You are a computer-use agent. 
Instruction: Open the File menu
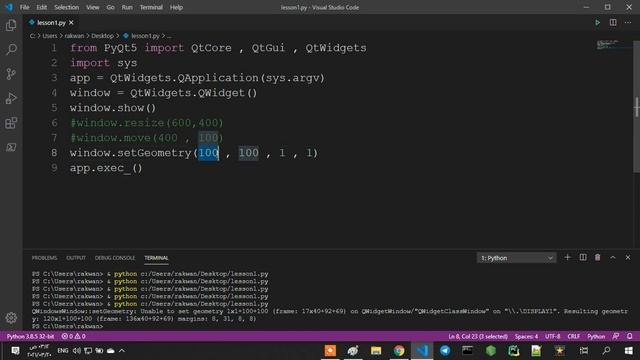(x=24, y=7)
